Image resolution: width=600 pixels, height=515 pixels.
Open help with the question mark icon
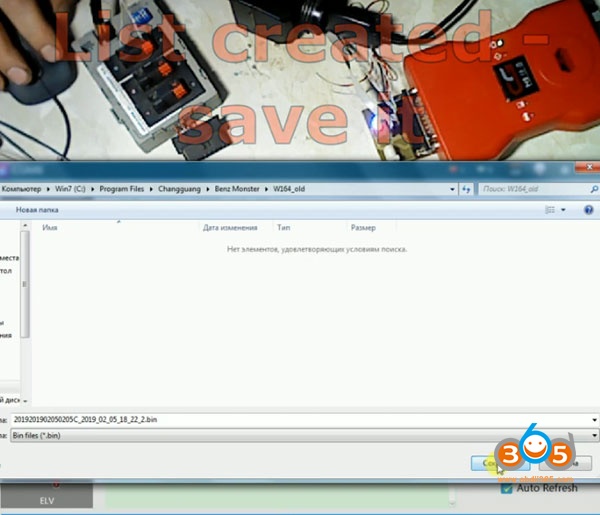(589, 210)
